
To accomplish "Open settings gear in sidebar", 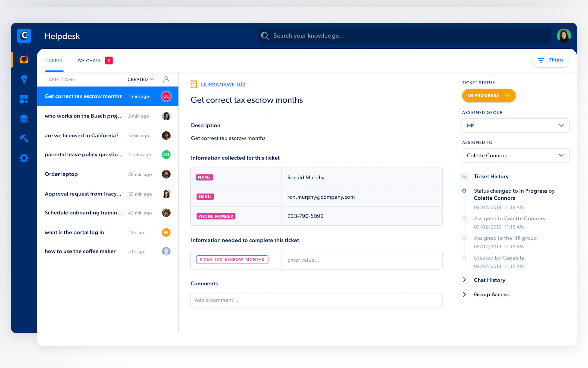I will click(24, 158).
